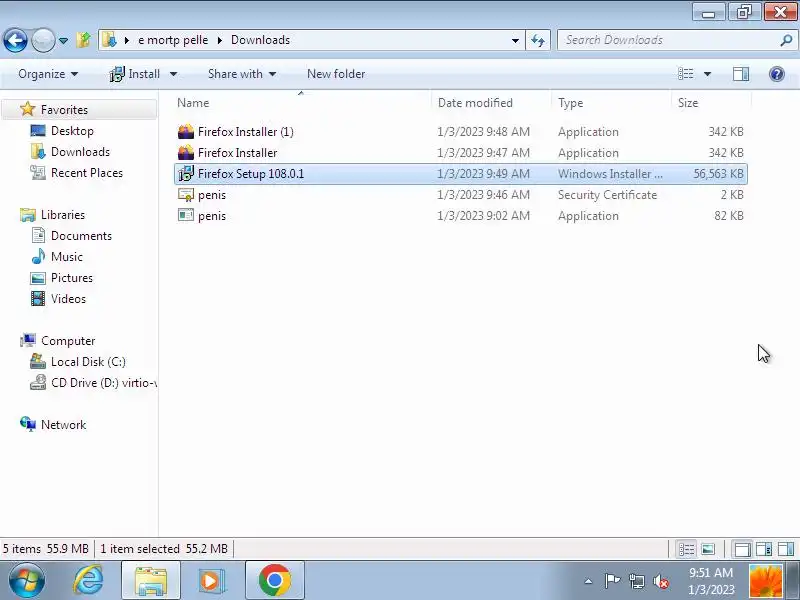Image resolution: width=800 pixels, height=600 pixels.
Task: Click the Downloads segment in the address bar
Action: [x=260, y=40]
